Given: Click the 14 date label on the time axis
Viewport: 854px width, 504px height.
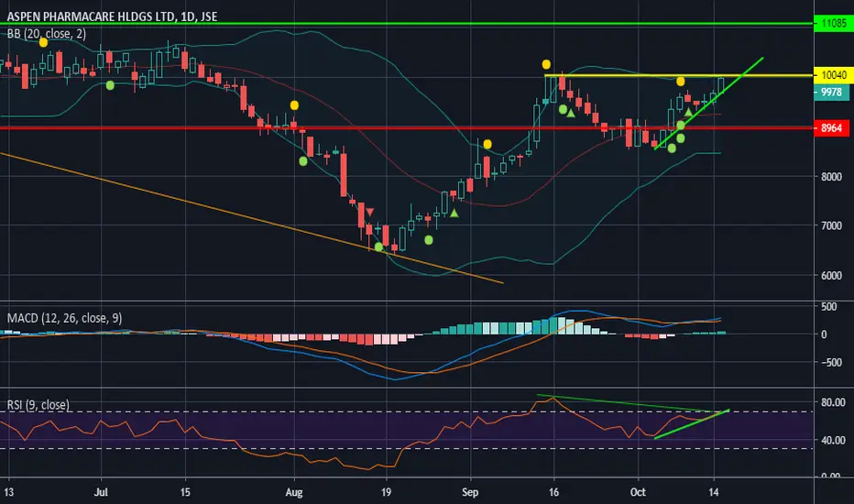Looking at the screenshot, I should (x=714, y=493).
